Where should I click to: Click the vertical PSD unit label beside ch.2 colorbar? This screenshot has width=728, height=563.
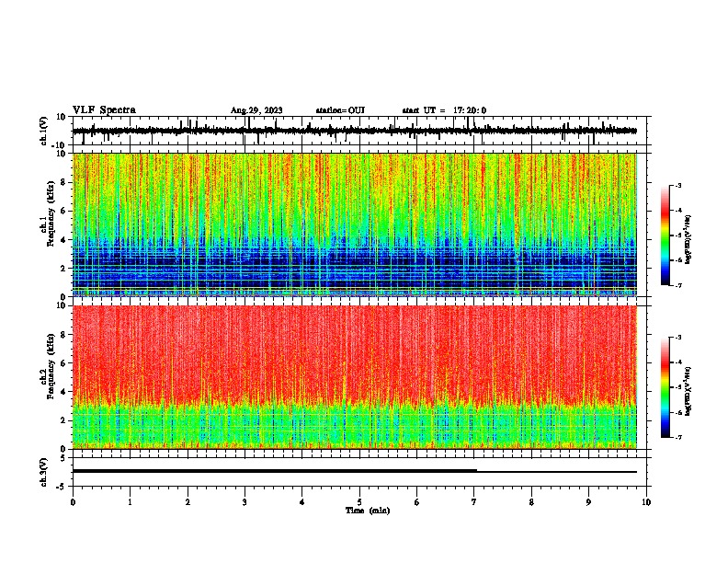click(x=688, y=391)
